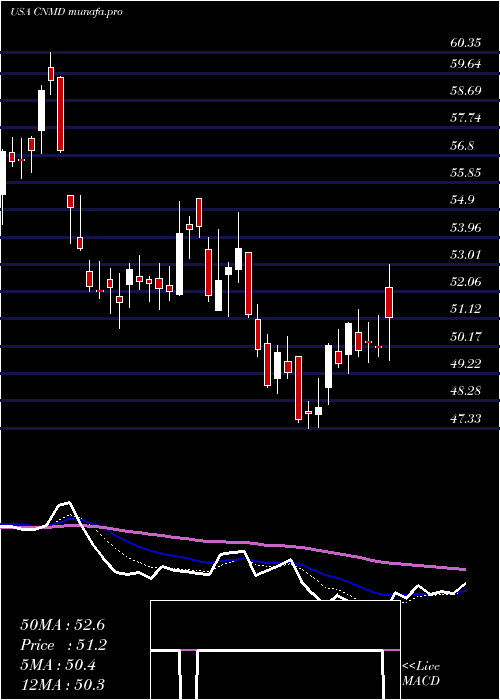The height and width of the screenshot is (700, 500).
Task: Click the pink 50MA line's right end
Action: tap(464, 569)
